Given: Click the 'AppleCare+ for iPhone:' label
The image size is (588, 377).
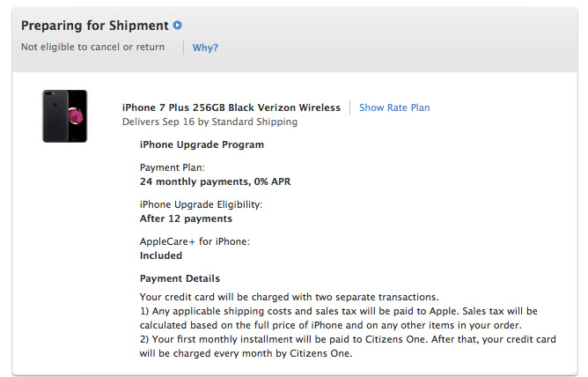Looking at the screenshot, I should click(x=195, y=241).
